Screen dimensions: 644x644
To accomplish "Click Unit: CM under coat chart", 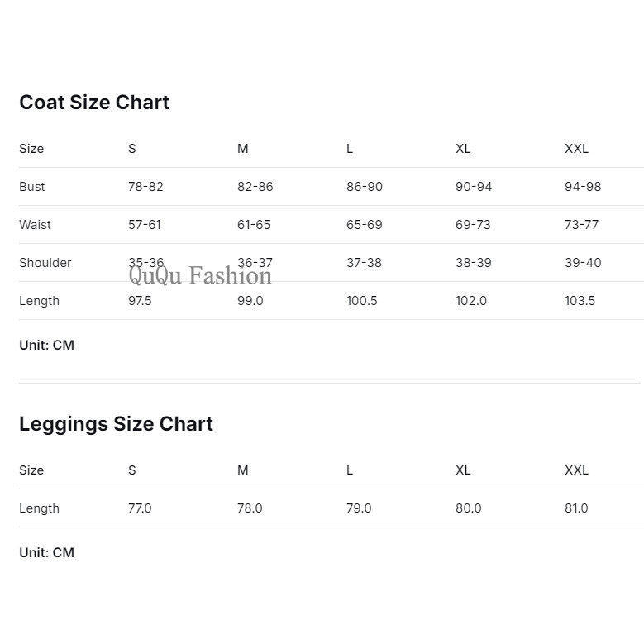I will [47, 345].
